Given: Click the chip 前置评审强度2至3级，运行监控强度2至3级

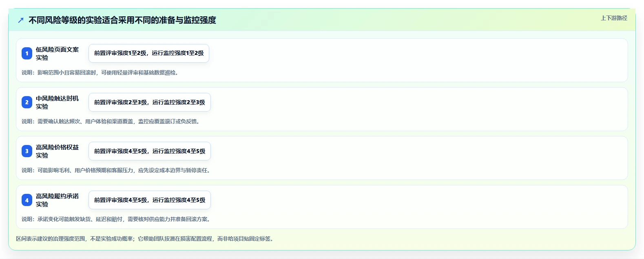Looking at the screenshot, I should [x=150, y=102].
